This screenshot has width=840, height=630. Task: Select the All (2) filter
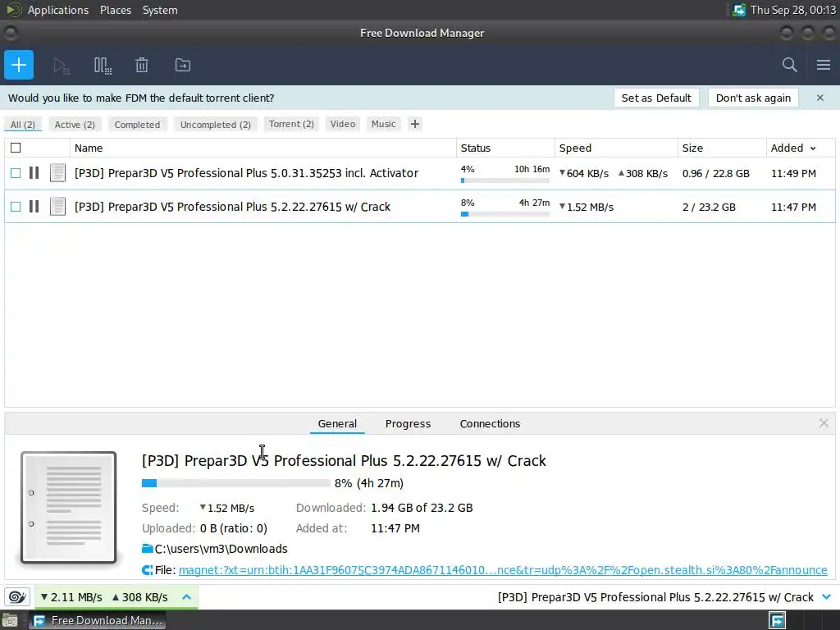point(22,125)
